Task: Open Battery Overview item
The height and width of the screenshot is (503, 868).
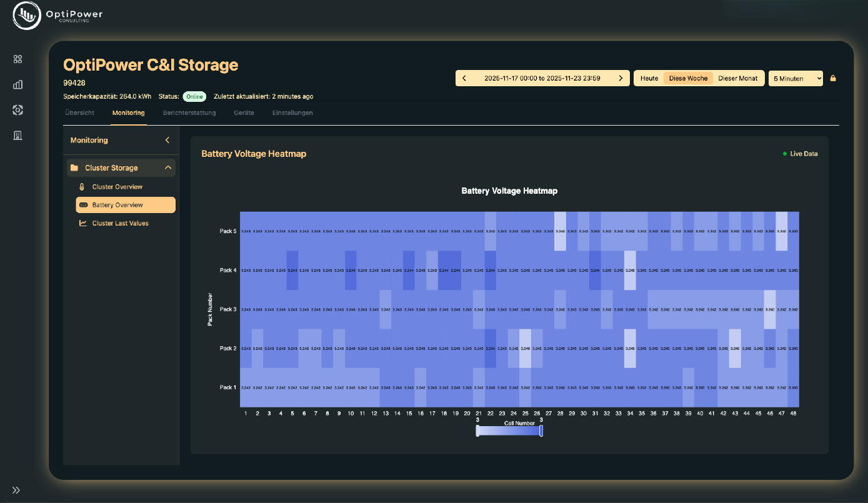Action: pyautogui.click(x=126, y=205)
